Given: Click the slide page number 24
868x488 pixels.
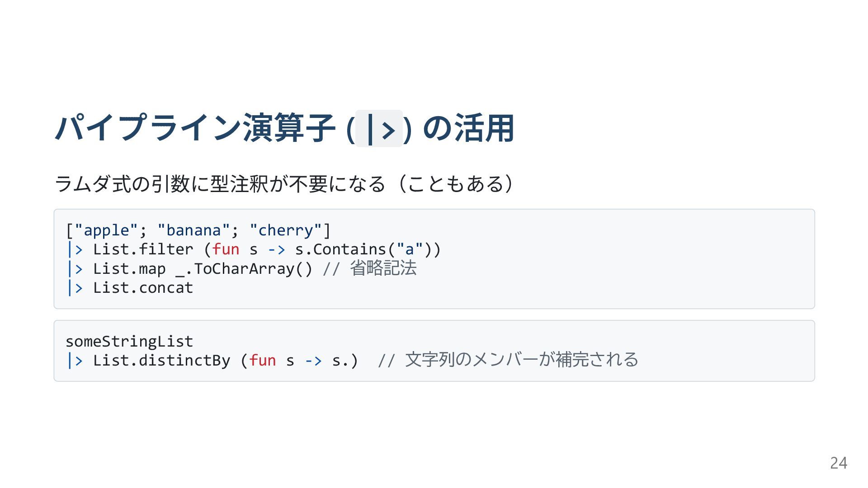Looking at the screenshot, I should pos(839,463).
